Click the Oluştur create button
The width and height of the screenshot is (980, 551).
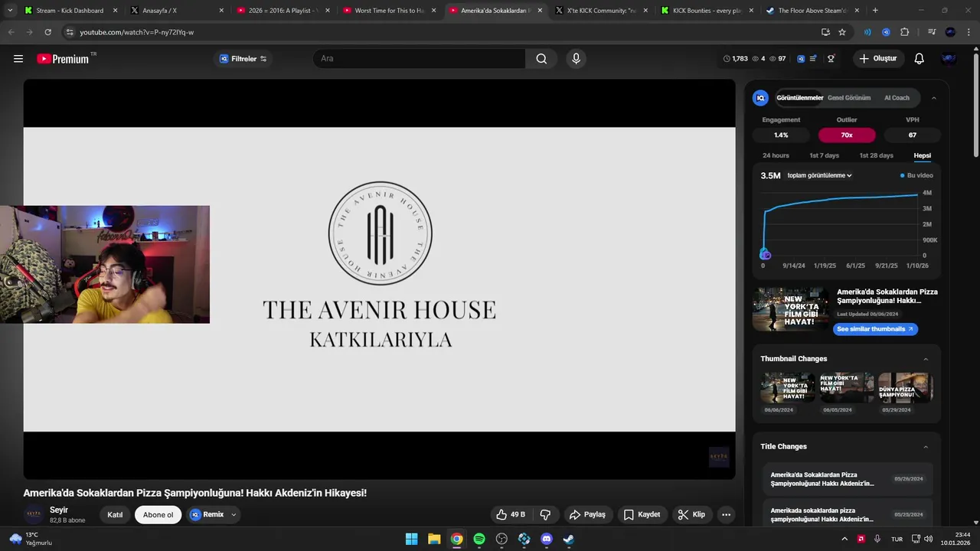pyautogui.click(x=878, y=59)
